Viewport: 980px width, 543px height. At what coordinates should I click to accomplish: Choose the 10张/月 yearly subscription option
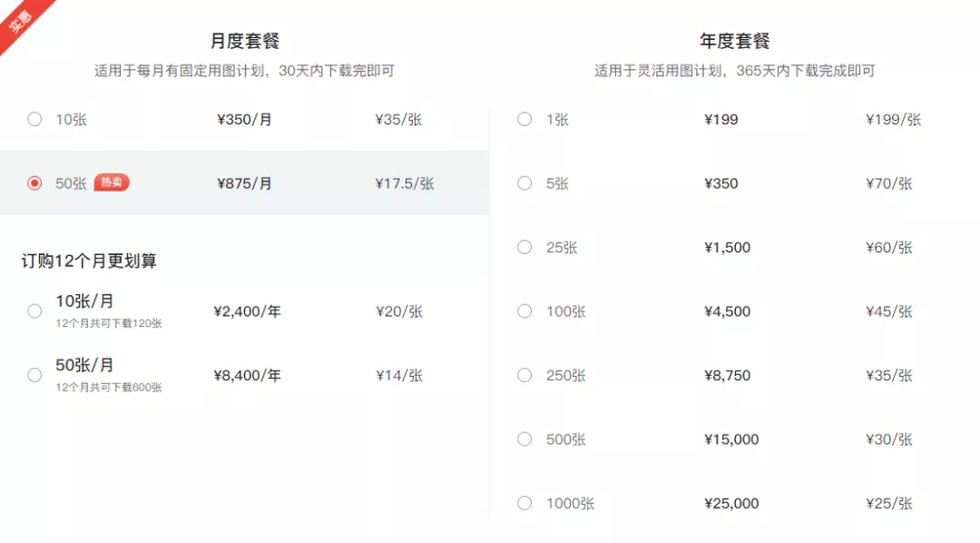pyautogui.click(x=34, y=311)
